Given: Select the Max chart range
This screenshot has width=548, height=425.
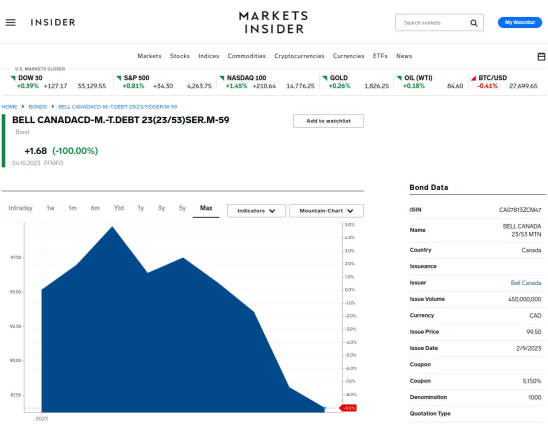Looking at the screenshot, I should pos(206,208).
